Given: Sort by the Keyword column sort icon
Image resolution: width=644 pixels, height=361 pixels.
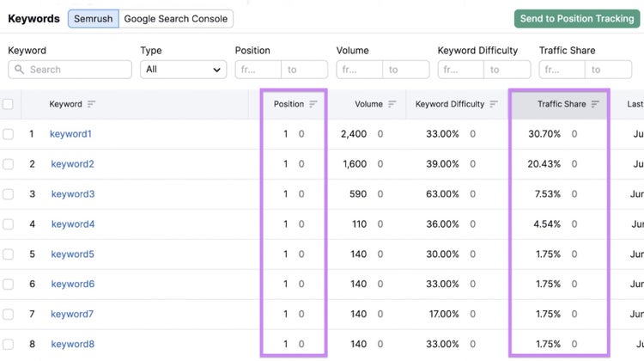Looking at the screenshot, I should [x=91, y=104].
